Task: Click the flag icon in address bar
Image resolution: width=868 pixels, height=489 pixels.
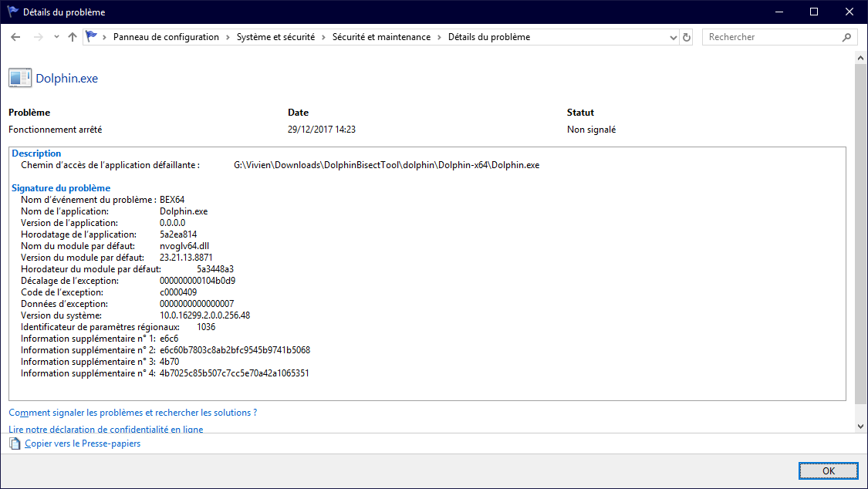Action: pyautogui.click(x=91, y=36)
